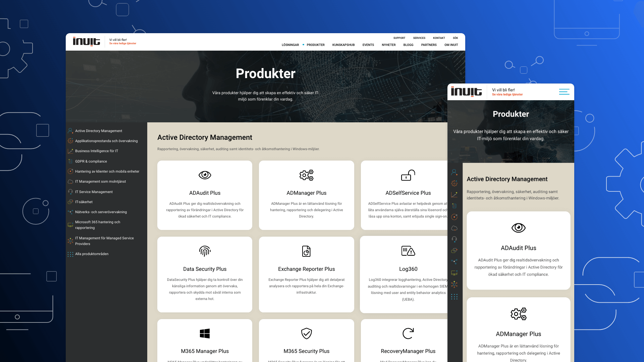Open the Lösningar navigation menu
Screen dimensions: 644x362
click(x=290, y=45)
